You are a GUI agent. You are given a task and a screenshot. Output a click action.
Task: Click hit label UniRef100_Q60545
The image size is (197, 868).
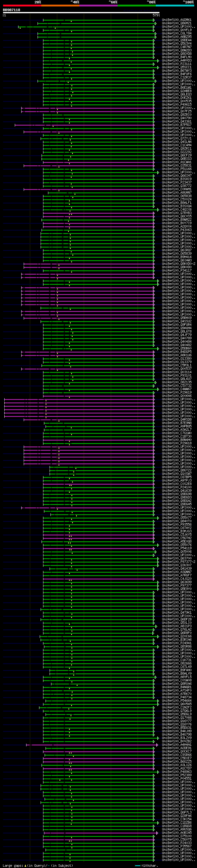point(177,704)
